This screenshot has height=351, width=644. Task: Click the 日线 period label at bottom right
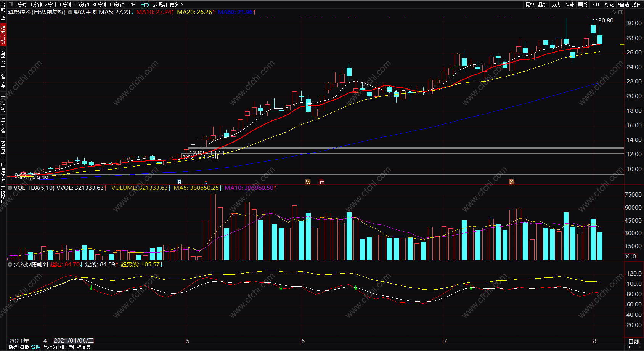[634, 341]
